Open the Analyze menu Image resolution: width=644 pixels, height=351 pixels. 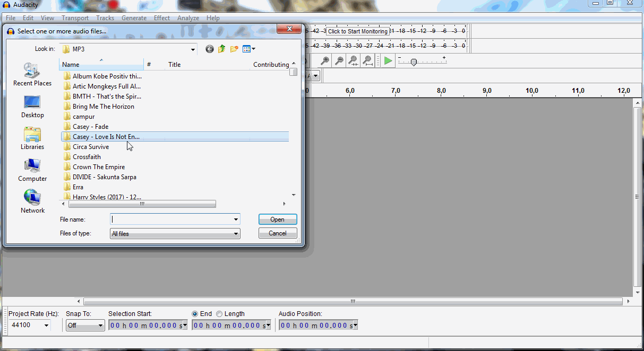coord(188,18)
